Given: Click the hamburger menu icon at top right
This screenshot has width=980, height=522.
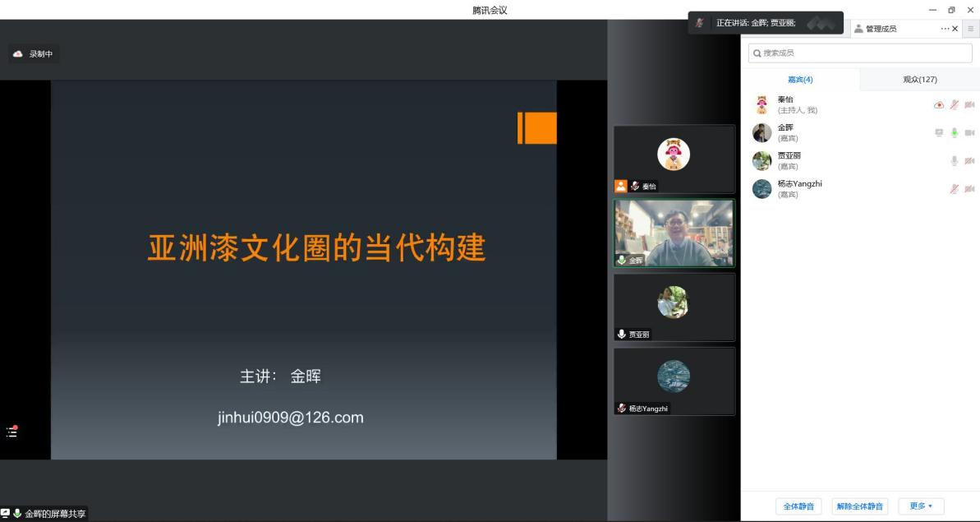Looking at the screenshot, I should coord(971,29).
